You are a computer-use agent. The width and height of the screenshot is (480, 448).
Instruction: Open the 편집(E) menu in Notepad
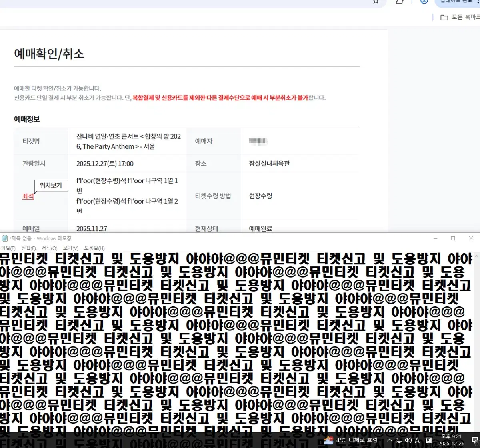click(x=28, y=248)
